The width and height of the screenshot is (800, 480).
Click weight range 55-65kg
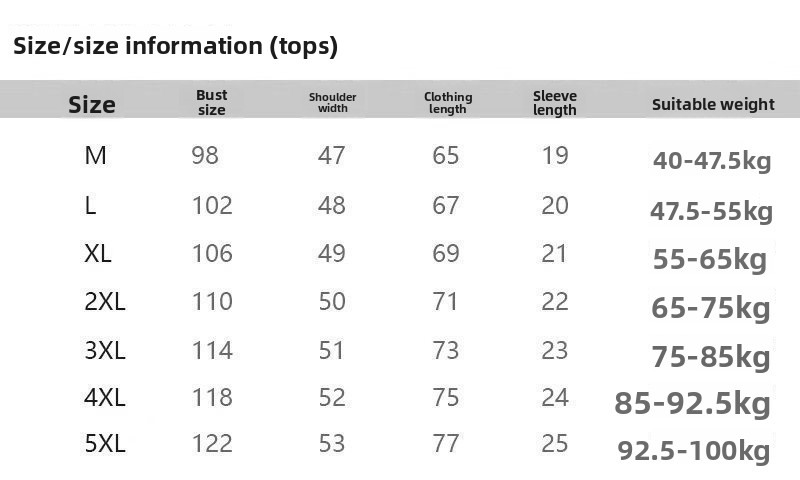[710, 259]
